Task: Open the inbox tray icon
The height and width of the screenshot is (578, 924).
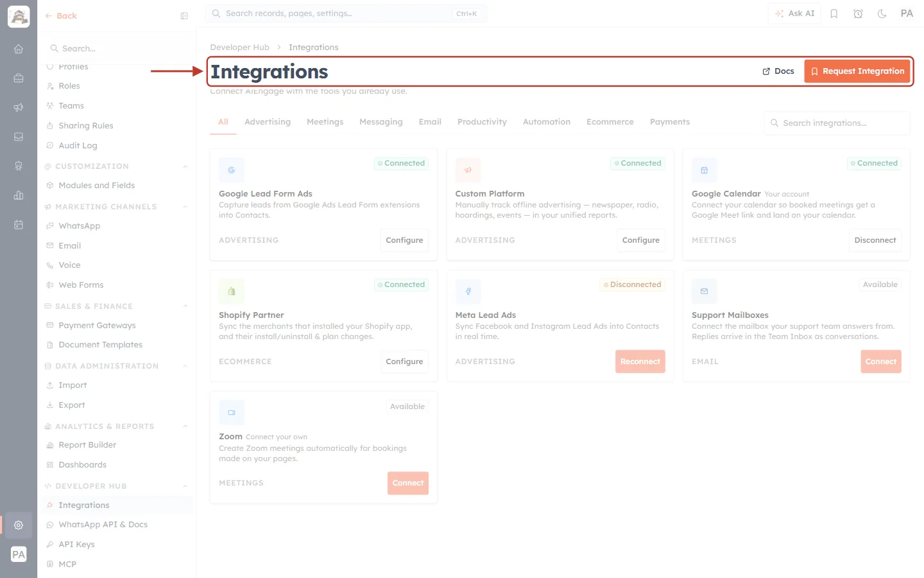Action: 19,137
